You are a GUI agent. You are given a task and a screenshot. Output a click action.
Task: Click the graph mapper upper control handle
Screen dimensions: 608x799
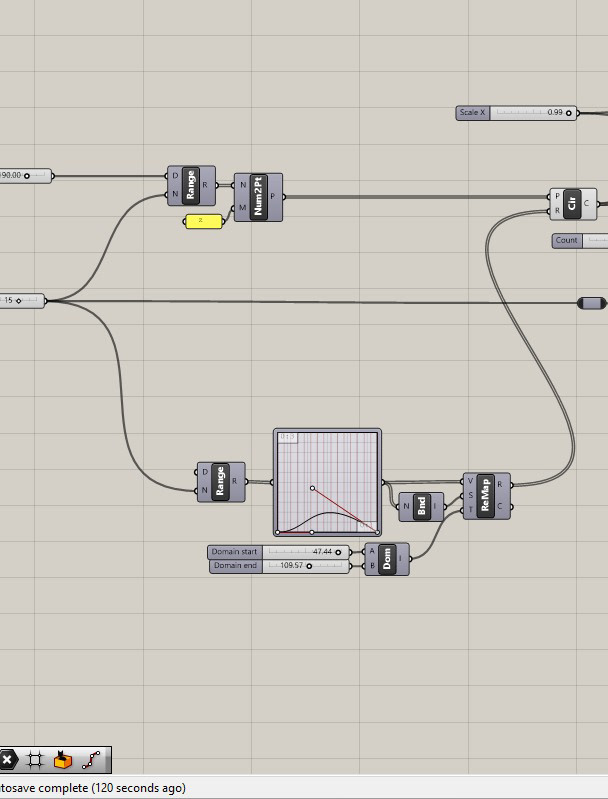[312, 488]
